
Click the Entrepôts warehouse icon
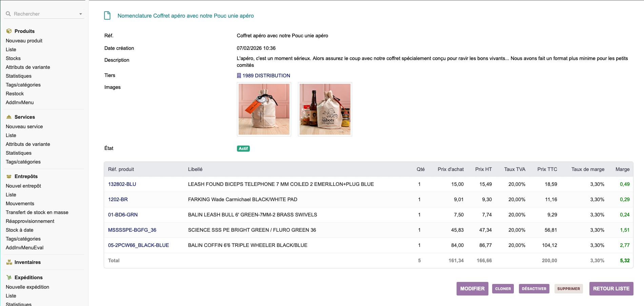(x=9, y=176)
